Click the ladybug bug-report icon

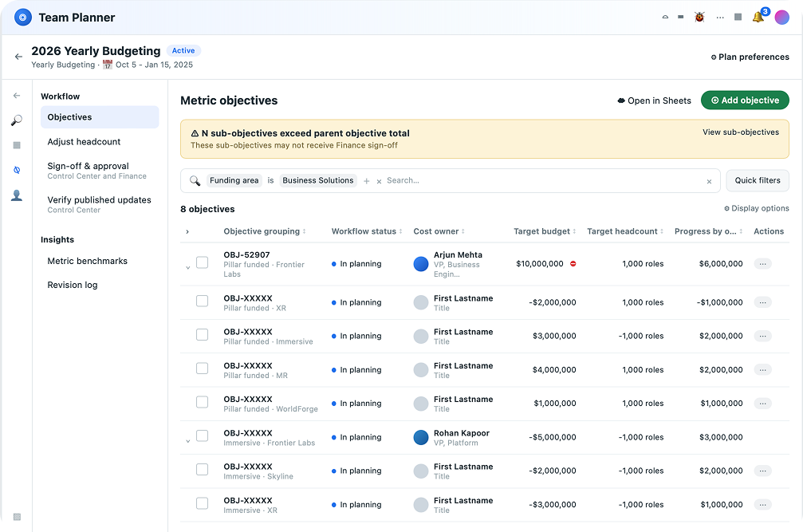pyautogui.click(x=699, y=18)
